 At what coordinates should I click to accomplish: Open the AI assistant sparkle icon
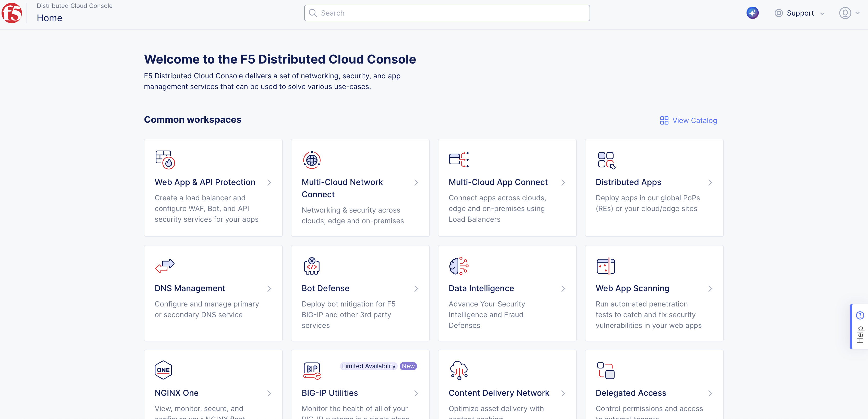click(752, 13)
